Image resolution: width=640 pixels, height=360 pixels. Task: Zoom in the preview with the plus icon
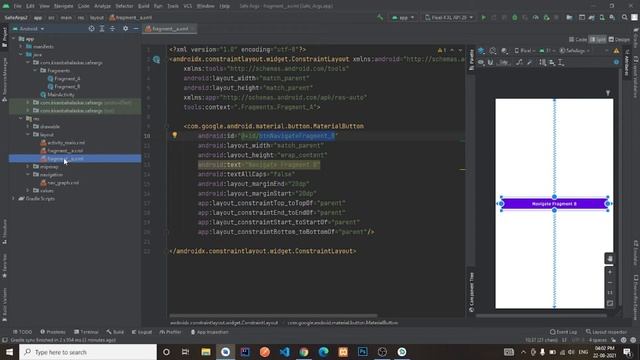pyautogui.click(x=610, y=272)
